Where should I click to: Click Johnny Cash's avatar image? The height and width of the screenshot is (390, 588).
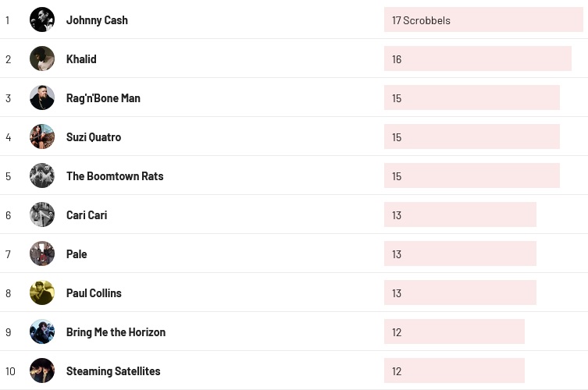coord(42,19)
